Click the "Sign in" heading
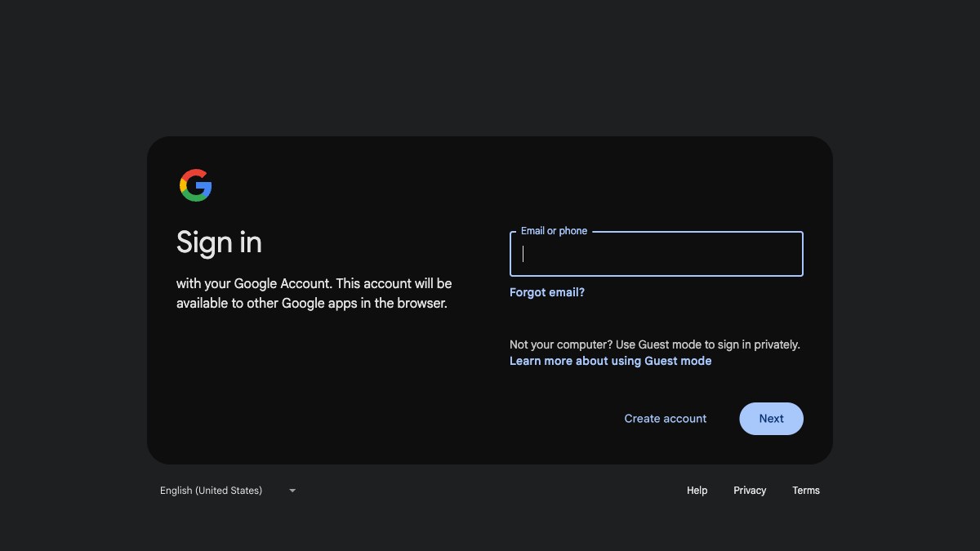Image resolution: width=980 pixels, height=551 pixels. (x=219, y=242)
